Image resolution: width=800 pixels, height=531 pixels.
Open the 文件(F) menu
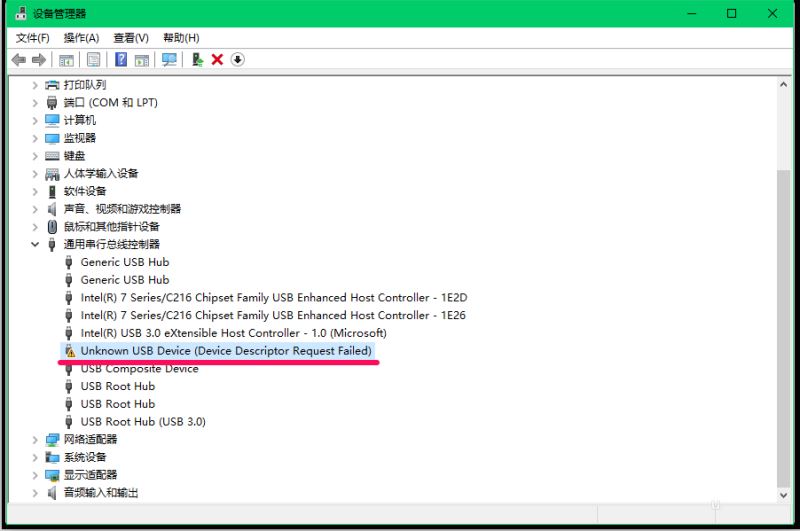[33, 38]
